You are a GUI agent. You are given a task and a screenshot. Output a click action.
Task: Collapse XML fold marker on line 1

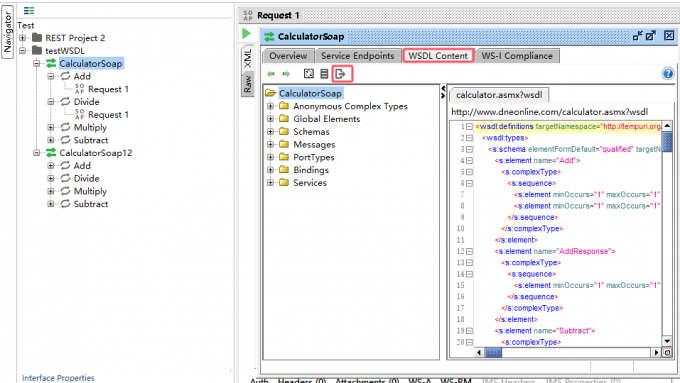pyautogui.click(x=469, y=127)
